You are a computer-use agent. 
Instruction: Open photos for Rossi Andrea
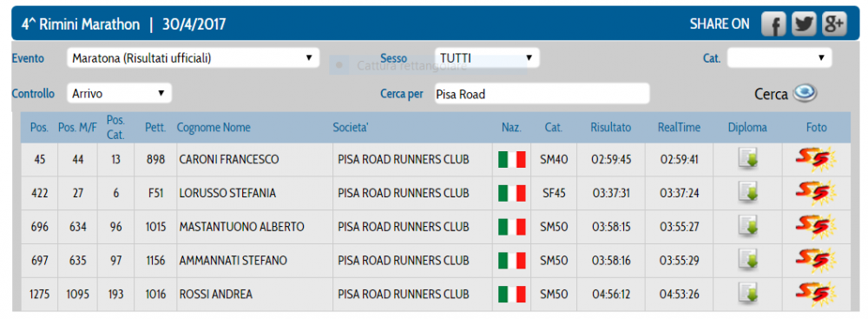click(x=815, y=294)
